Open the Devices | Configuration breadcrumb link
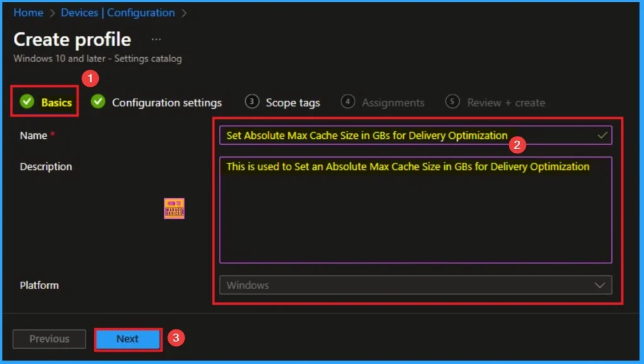The image size is (644, 364). [x=118, y=13]
